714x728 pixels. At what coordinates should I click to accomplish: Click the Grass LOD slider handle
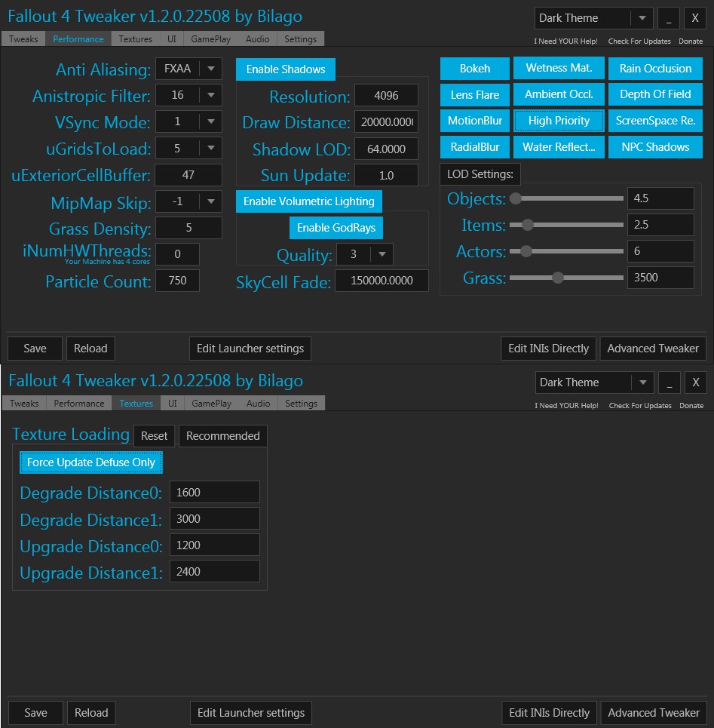558,278
